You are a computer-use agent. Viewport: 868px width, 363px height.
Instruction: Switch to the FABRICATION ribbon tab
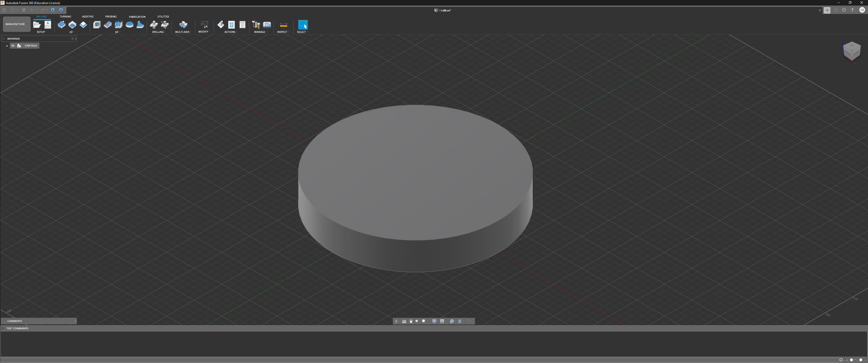(137, 16)
